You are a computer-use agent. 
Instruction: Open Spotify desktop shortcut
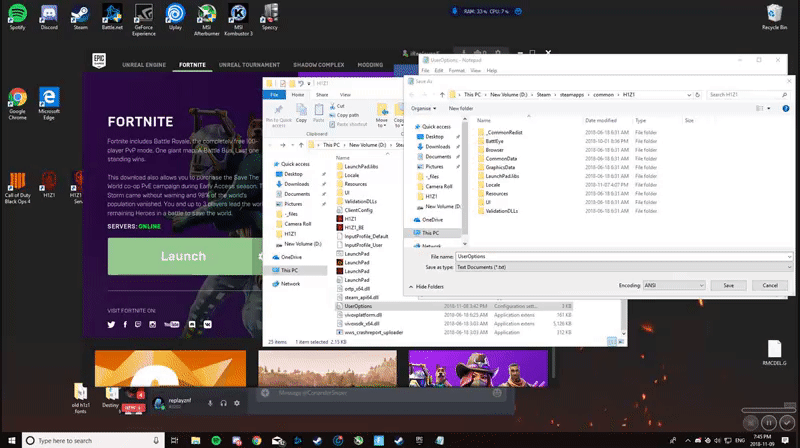(x=17, y=16)
